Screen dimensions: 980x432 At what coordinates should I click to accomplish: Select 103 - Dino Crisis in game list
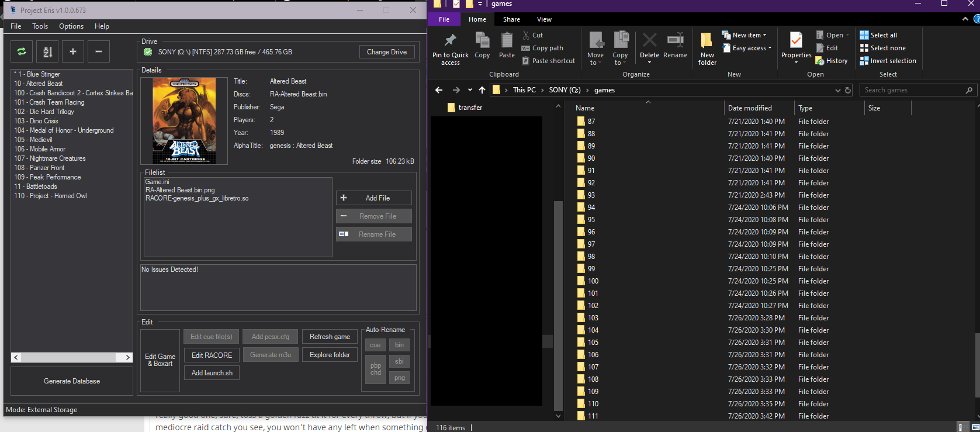tap(36, 121)
